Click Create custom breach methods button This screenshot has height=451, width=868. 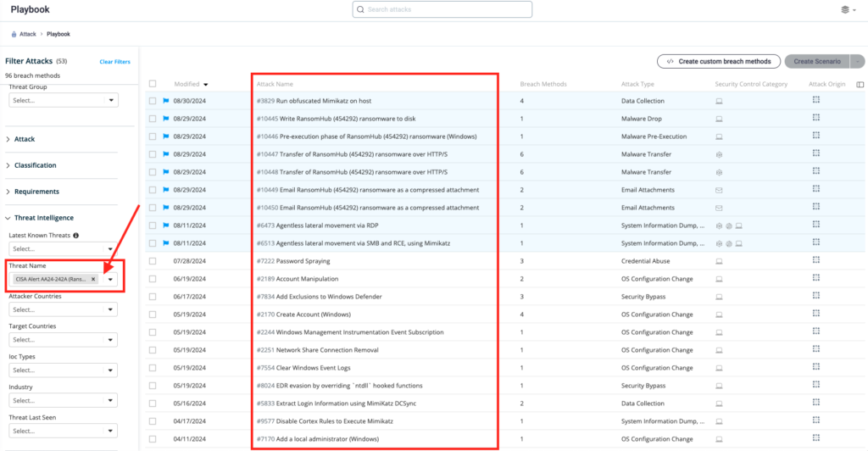click(x=718, y=61)
